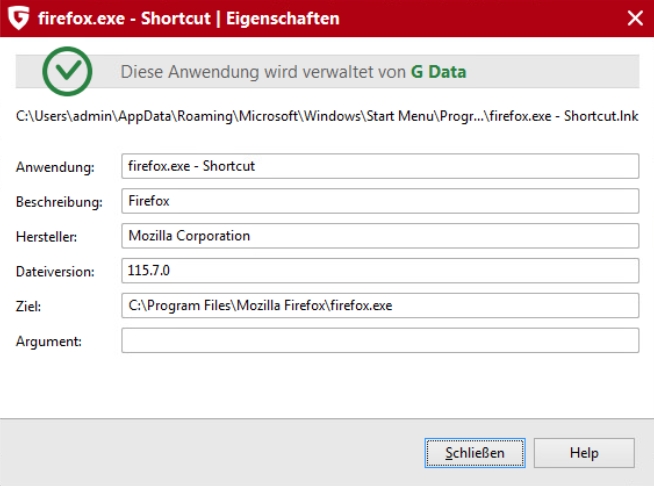This screenshot has height=486, width=654.
Task: Click the Dateiversion field 115.7.0
Action: point(380,271)
